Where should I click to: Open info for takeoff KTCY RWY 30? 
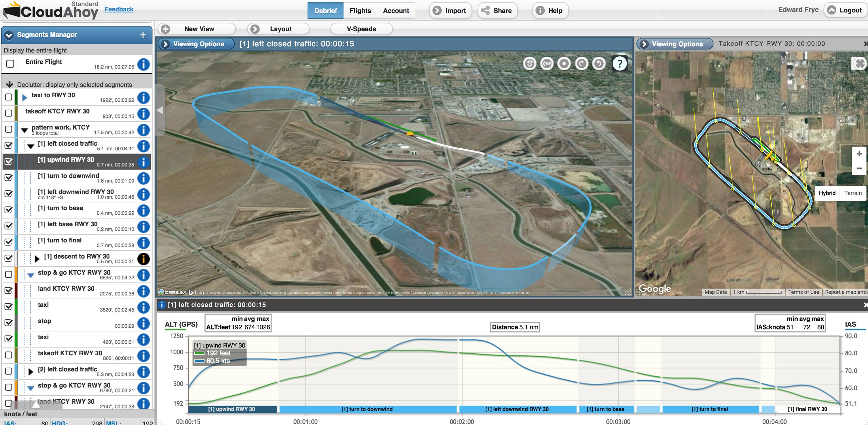coord(144,114)
